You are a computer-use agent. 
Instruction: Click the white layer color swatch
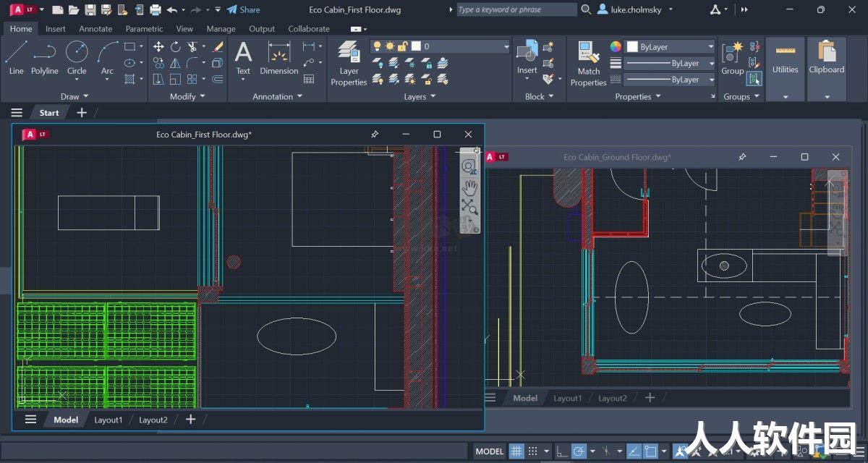click(x=416, y=46)
